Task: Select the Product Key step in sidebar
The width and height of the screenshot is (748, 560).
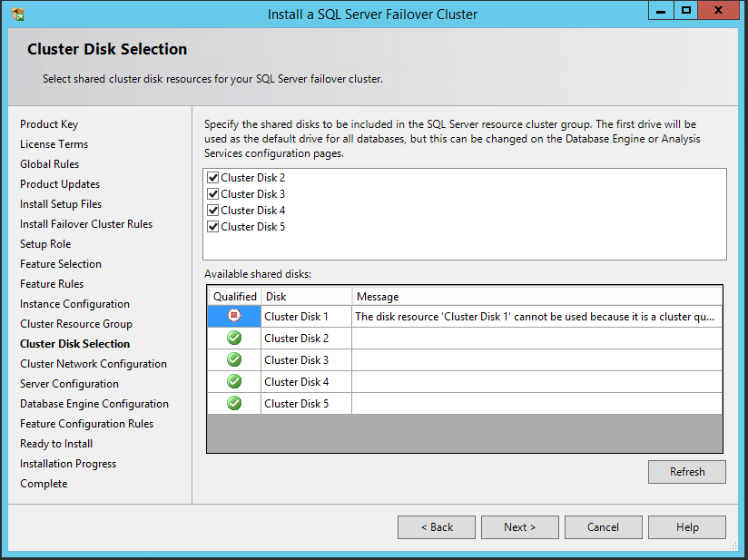Action: coord(49,124)
